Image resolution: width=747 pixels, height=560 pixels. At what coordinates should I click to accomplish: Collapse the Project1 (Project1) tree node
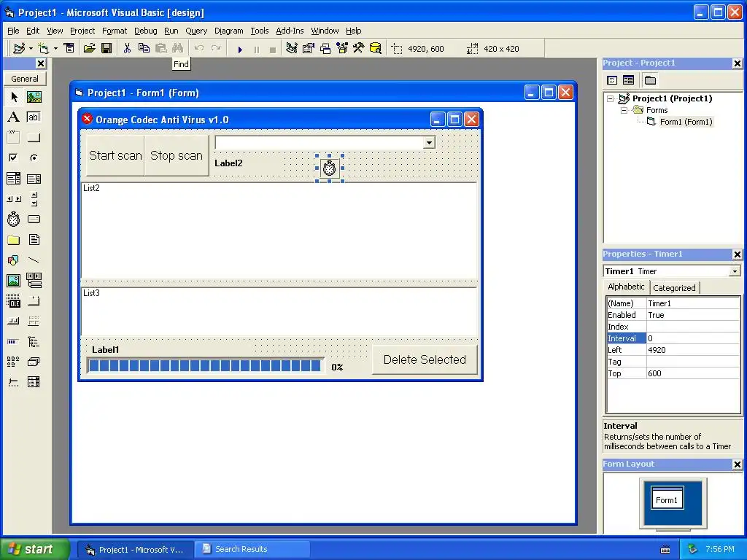610,98
